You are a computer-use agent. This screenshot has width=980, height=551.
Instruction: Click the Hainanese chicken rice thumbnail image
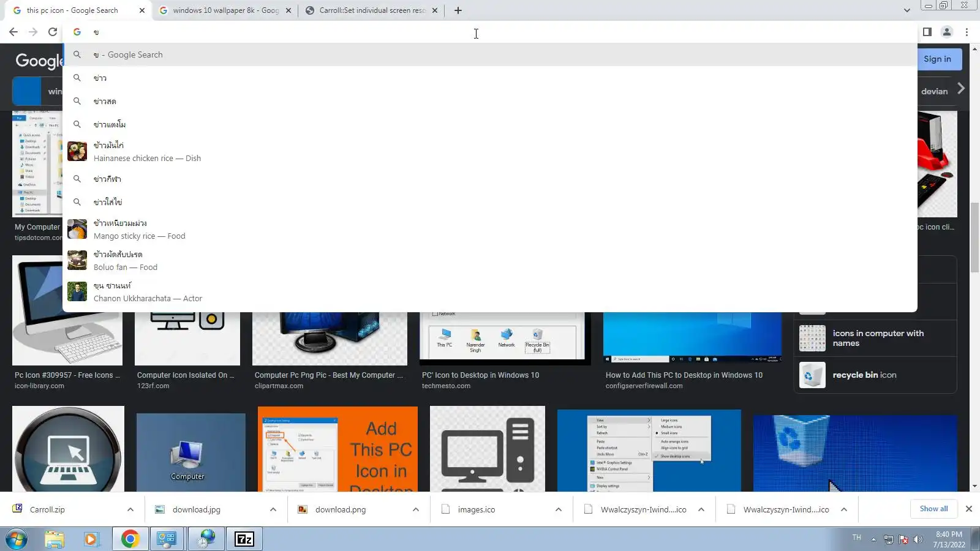[77, 151]
